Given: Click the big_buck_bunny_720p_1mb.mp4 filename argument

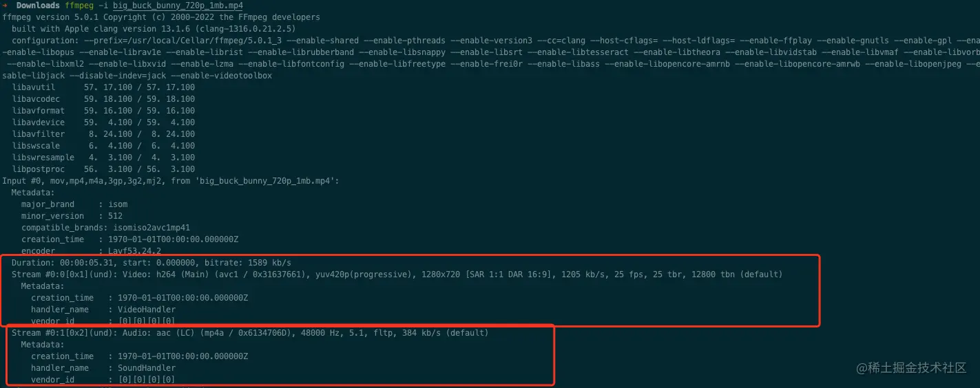Looking at the screenshot, I should click(177, 6).
